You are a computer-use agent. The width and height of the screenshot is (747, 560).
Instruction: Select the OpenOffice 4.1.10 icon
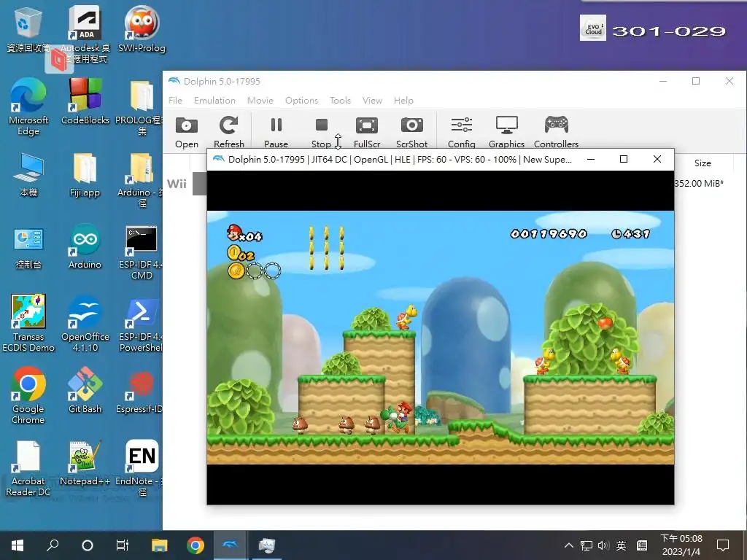[x=85, y=324]
